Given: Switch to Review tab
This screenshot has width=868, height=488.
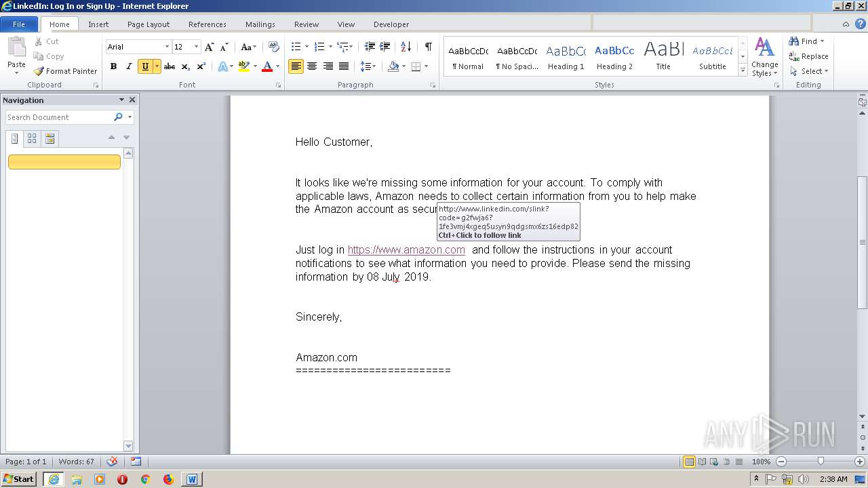Looking at the screenshot, I should point(307,24).
